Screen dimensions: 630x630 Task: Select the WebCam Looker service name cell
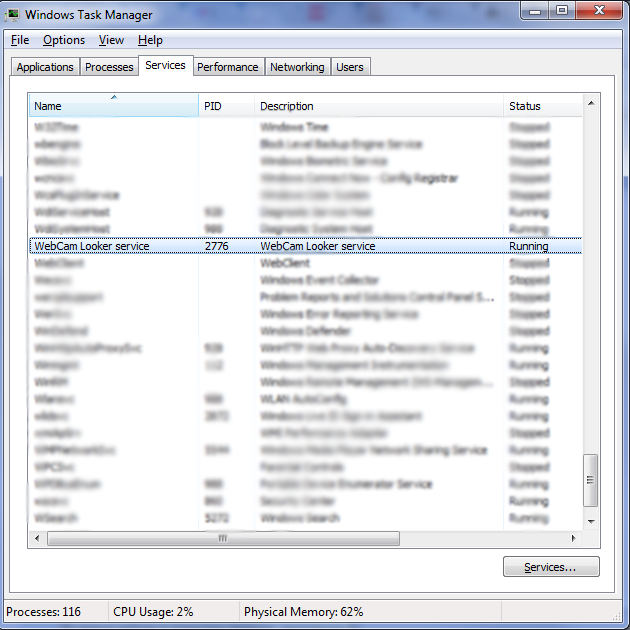click(x=92, y=246)
